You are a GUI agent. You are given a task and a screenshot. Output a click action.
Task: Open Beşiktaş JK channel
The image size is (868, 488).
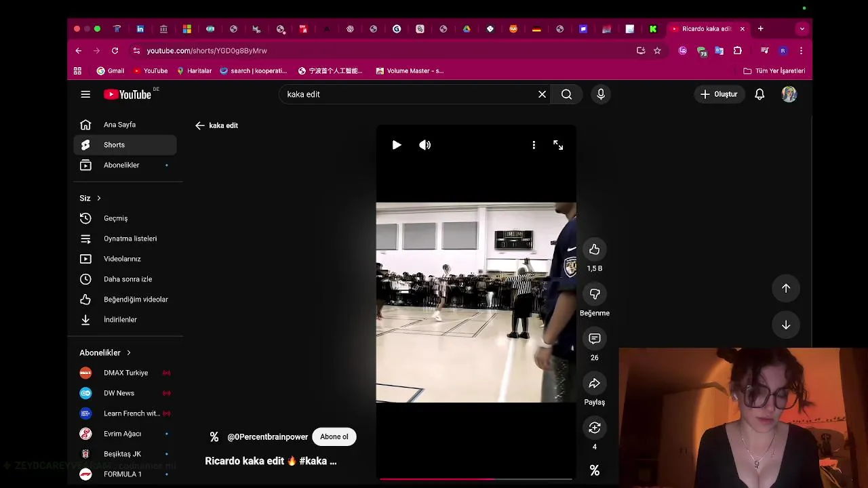(125, 454)
